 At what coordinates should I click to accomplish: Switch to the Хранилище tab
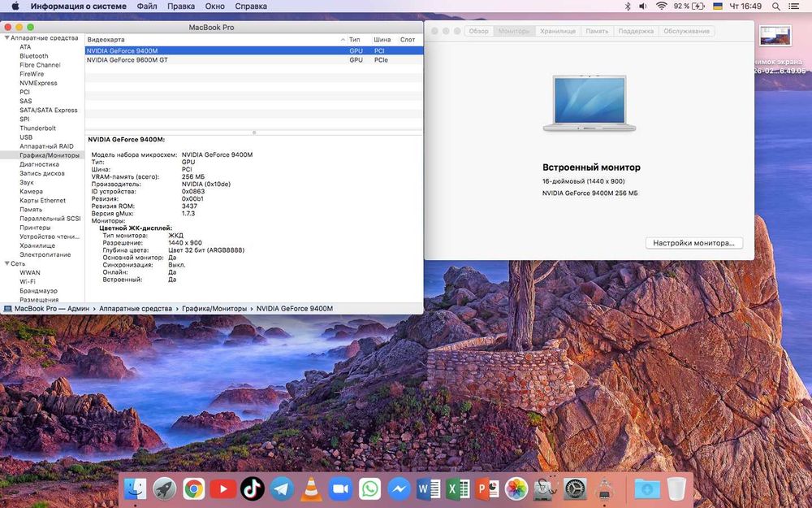(x=558, y=31)
